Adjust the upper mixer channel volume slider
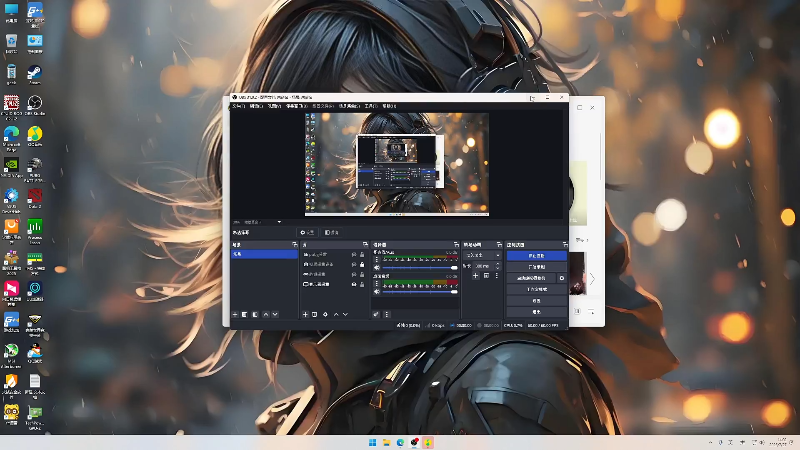Screen dimensions: 800x450 point(419,268)
